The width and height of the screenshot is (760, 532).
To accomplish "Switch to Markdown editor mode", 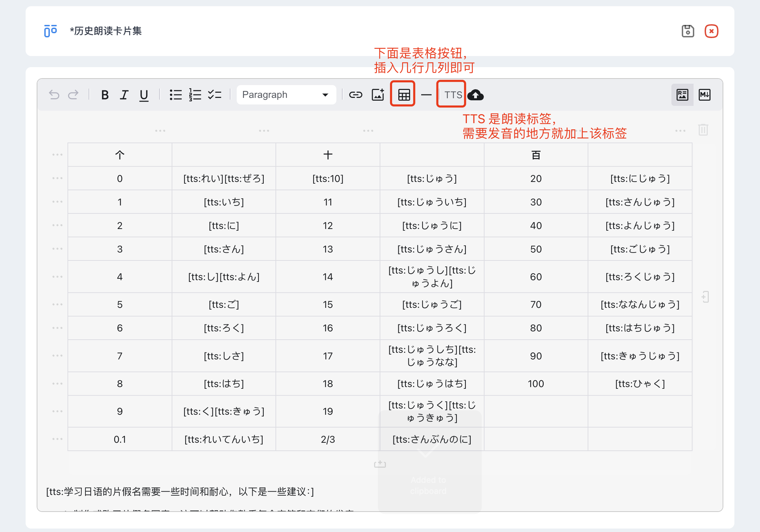I will [705, 95].
